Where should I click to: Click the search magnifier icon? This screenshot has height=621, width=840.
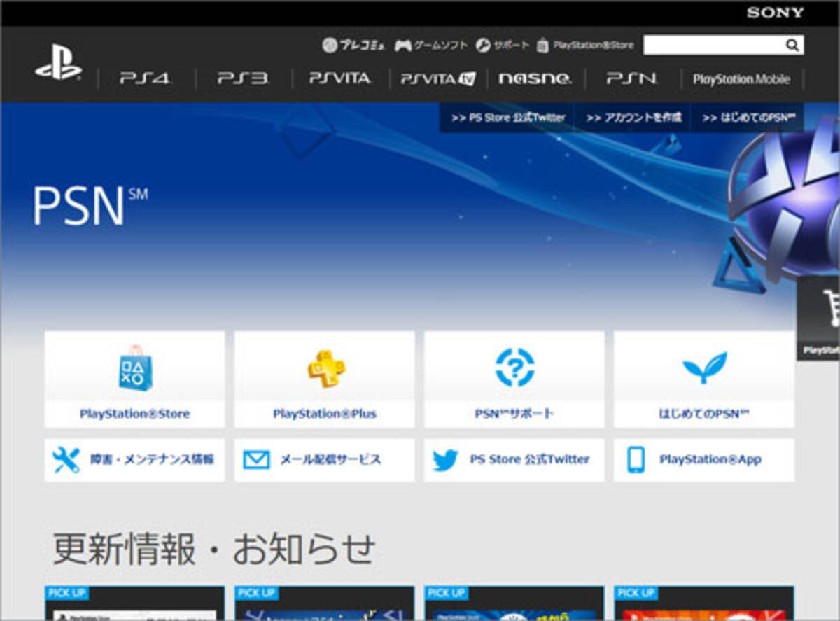tap(792, 46)
